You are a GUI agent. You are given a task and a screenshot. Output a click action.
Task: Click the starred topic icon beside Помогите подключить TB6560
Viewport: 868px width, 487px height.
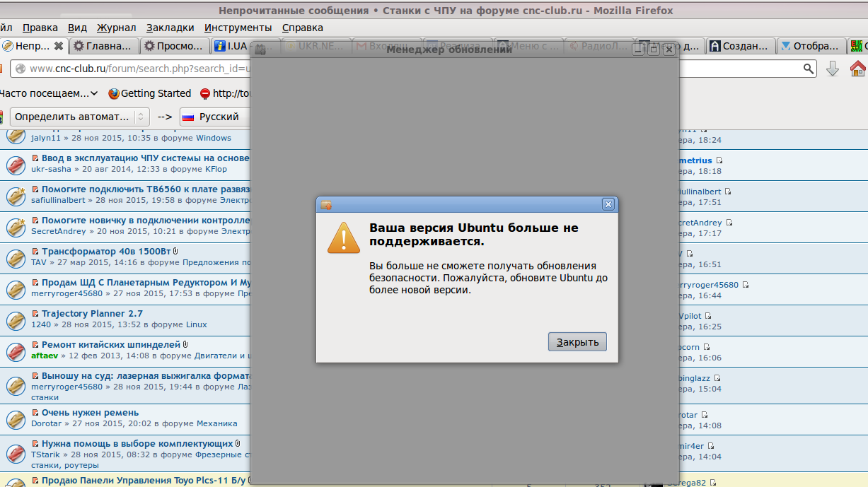coord(16,196)
